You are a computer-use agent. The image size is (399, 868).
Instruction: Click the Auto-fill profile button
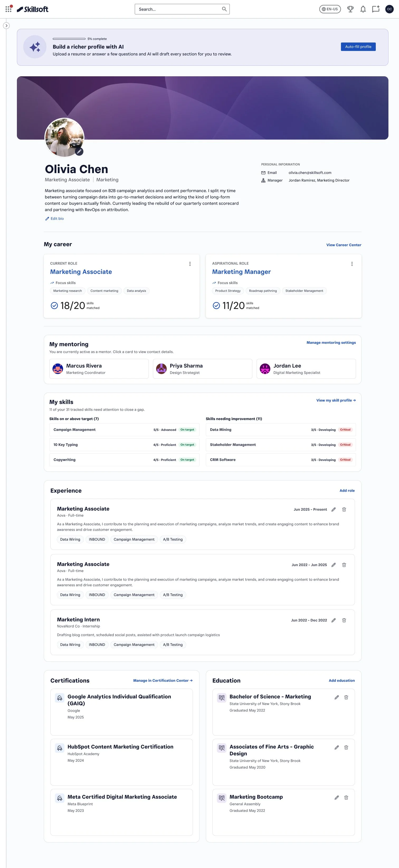[358, 47]
